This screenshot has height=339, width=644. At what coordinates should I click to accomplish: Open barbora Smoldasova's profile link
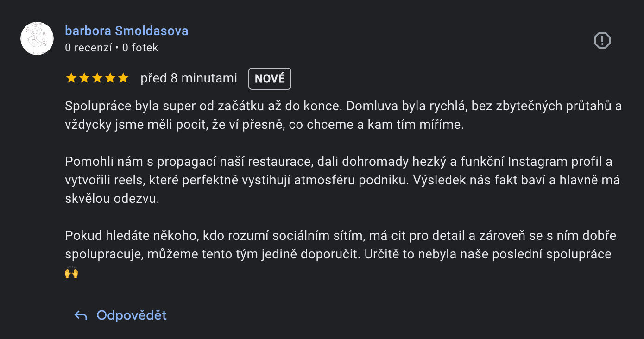[x=126, y=31]
